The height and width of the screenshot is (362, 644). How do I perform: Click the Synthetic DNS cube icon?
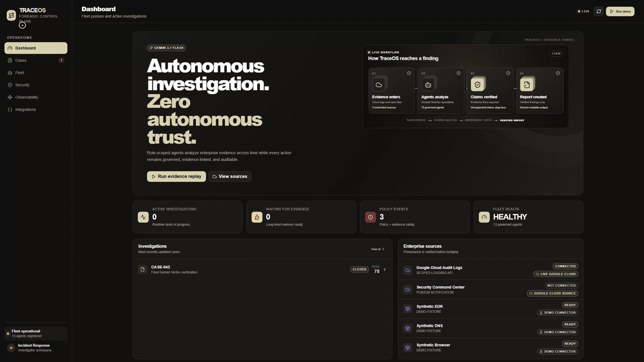point(408,328)
